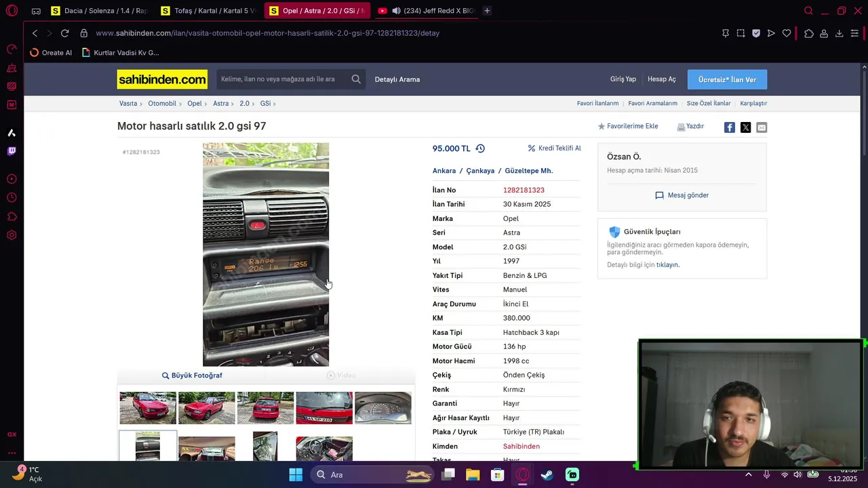Open Favori İlanlarım

pyautogui.click(x=597, y=104)
